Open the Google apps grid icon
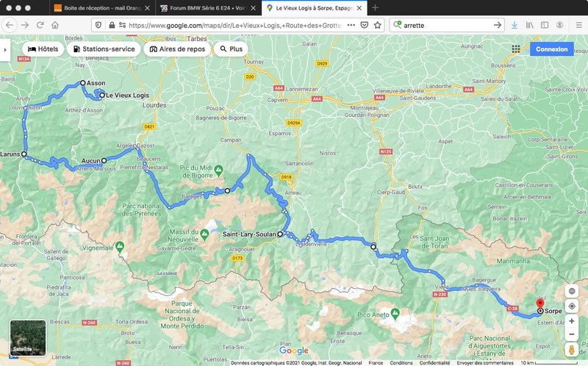Image resolution: width=588 pixels, height=366 pixels. coord(516,49)
